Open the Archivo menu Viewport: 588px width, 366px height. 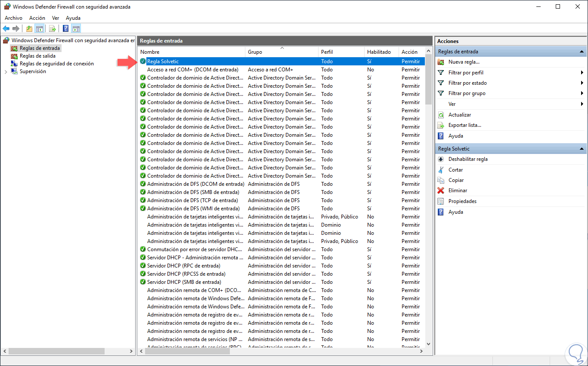[x=13, y=18]
